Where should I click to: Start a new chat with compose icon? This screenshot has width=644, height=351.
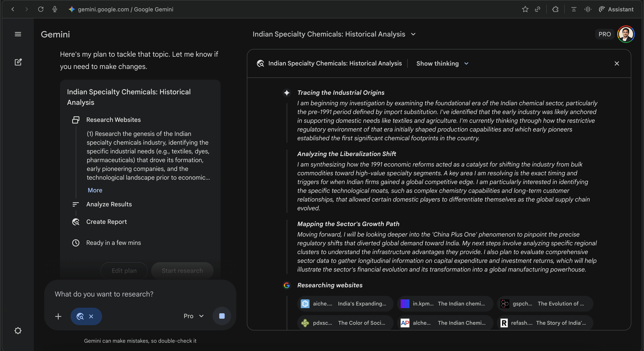(x=18, y=62)
